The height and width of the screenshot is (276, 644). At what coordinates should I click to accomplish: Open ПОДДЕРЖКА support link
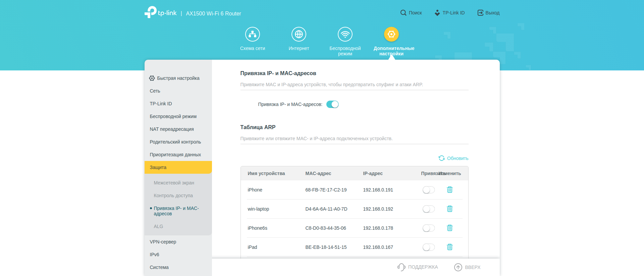point(418,267)
